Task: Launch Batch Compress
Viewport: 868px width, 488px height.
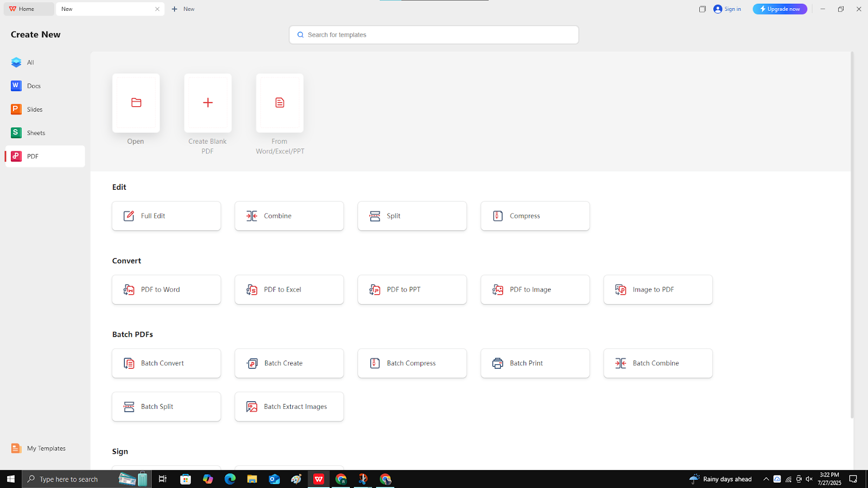Action: pos(412,363)
